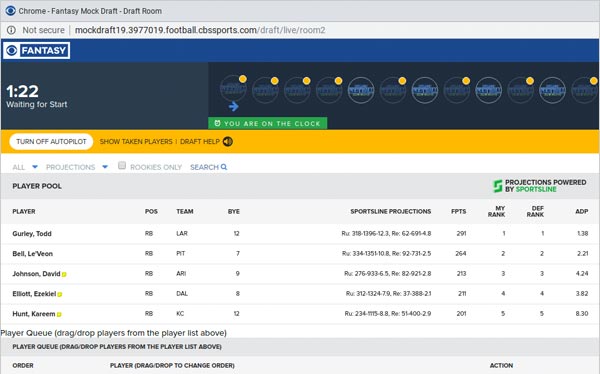Click the address bar URL
Image resolution: width=600 pixels, height=374 pixels.
(200, 30)
